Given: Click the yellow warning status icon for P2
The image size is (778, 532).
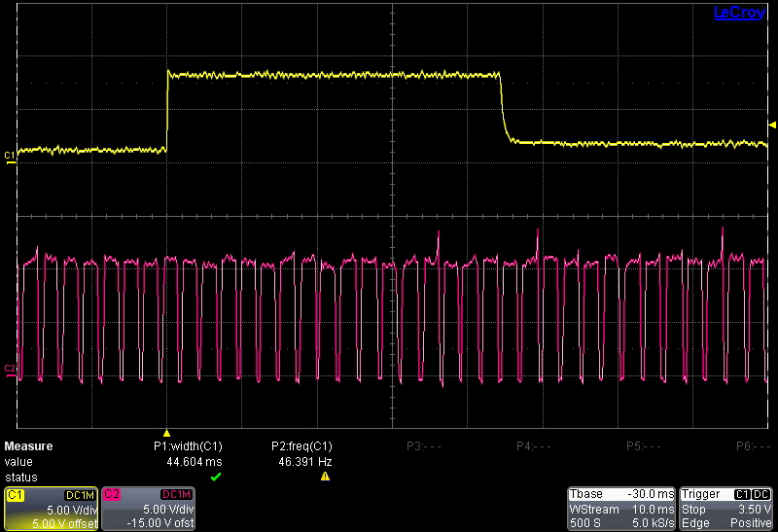Looking at the screenshot, I should 325,477.
